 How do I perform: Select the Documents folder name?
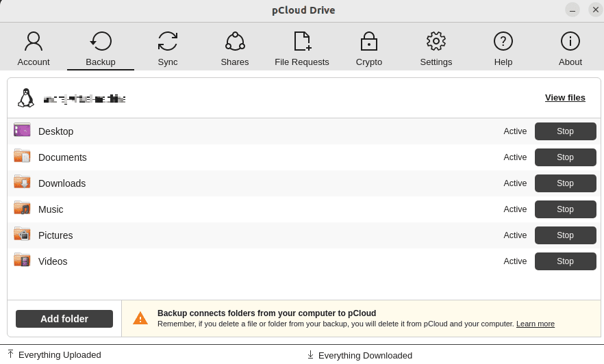(x=62, y=157)
